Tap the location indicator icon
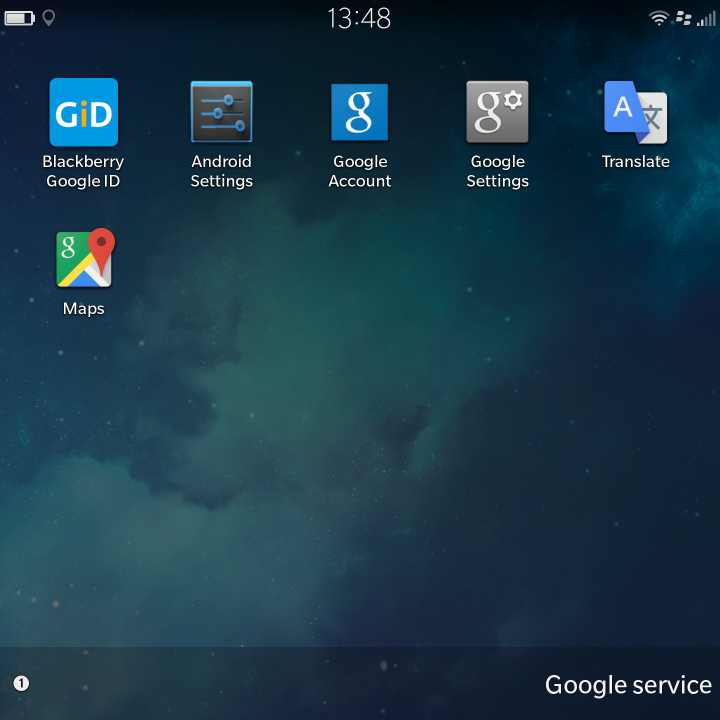Viewport: 720px width, 720px height. coord(49,18)
